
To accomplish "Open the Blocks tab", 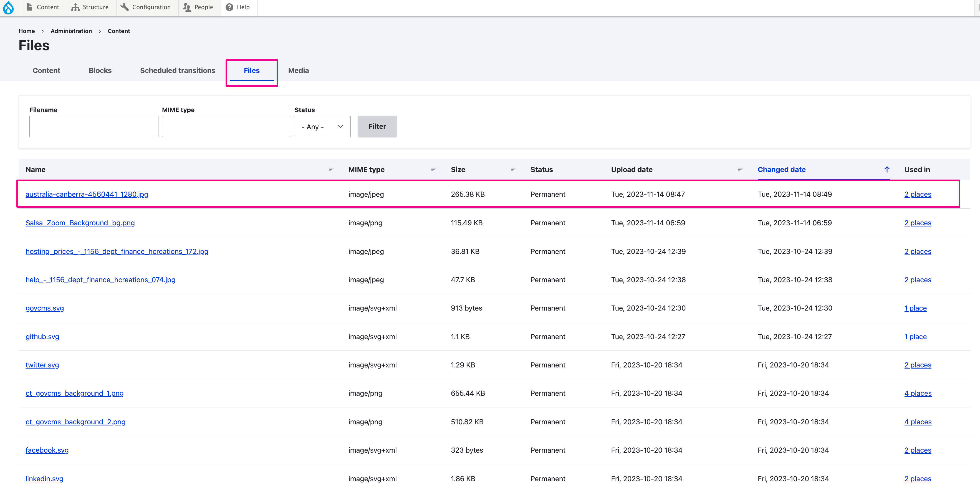I will pyautogui.click(x=100, y=70).
